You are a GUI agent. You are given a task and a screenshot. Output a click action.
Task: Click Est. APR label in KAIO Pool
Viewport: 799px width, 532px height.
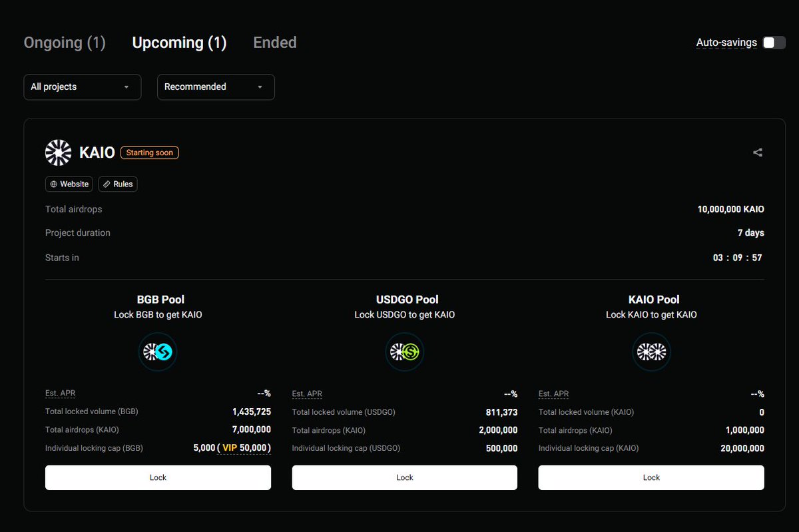pos(553,394)
